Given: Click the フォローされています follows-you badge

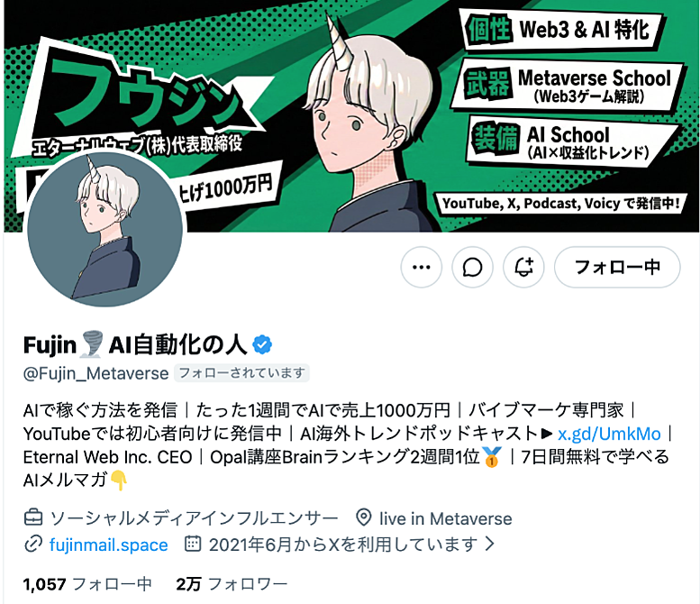Looking at the screenshot, I should [x=241, y=373].
